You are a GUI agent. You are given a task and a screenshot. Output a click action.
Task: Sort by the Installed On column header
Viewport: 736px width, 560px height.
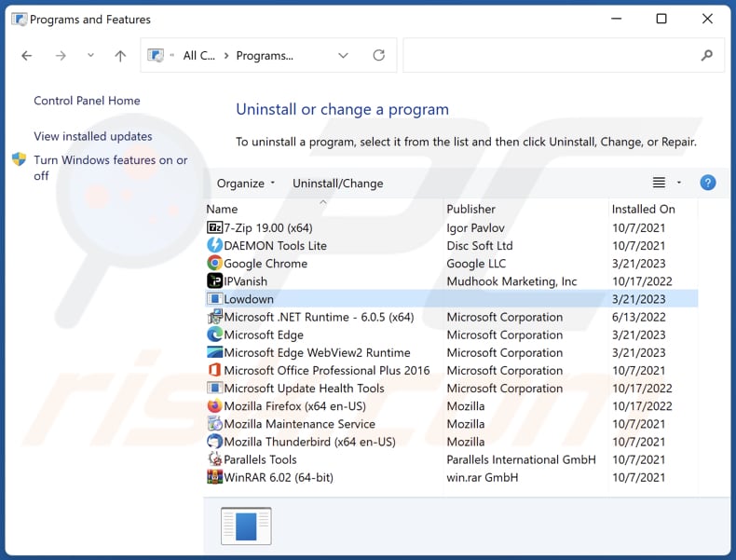tap(652, 209)
